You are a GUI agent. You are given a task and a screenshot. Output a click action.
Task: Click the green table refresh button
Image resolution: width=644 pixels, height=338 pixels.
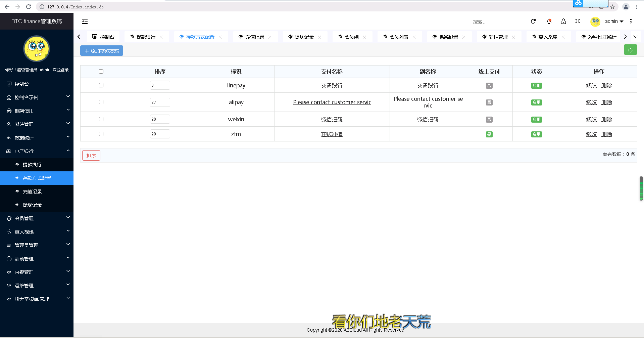630,50
